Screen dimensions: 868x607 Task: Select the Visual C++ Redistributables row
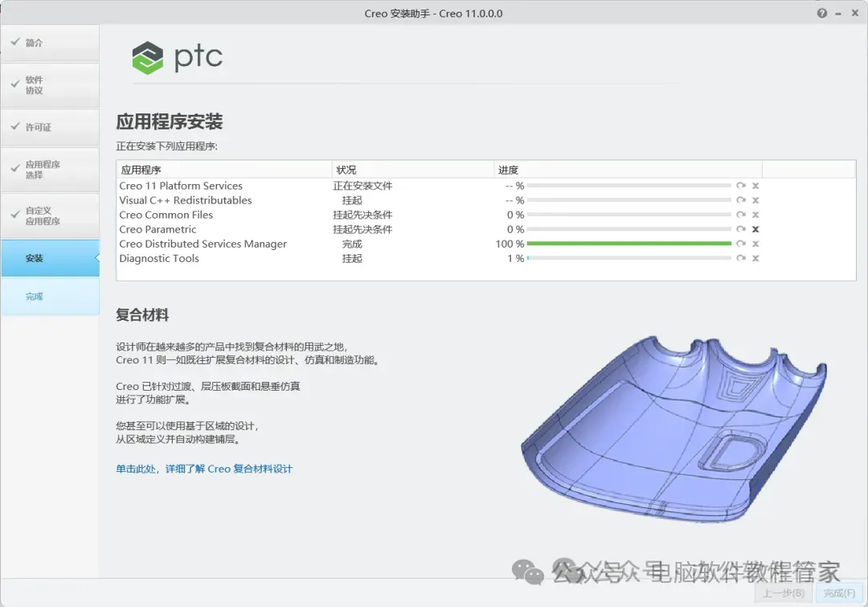[x=486, y=200]
